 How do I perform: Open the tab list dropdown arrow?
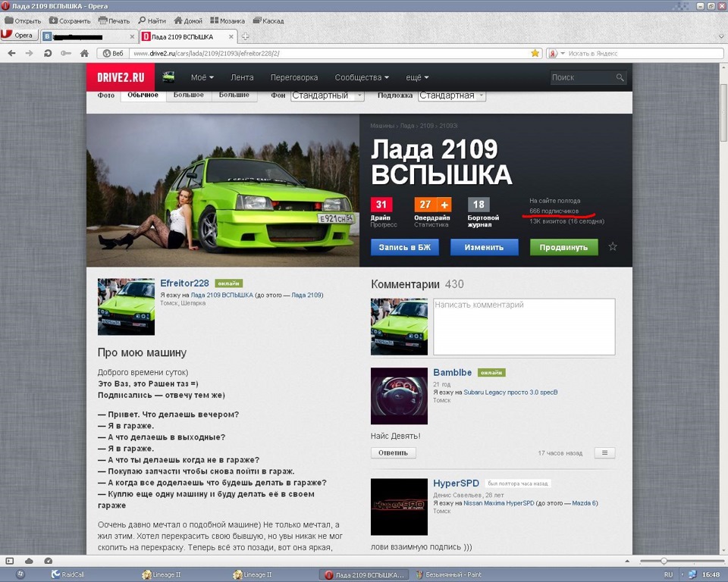click(721, 36)
